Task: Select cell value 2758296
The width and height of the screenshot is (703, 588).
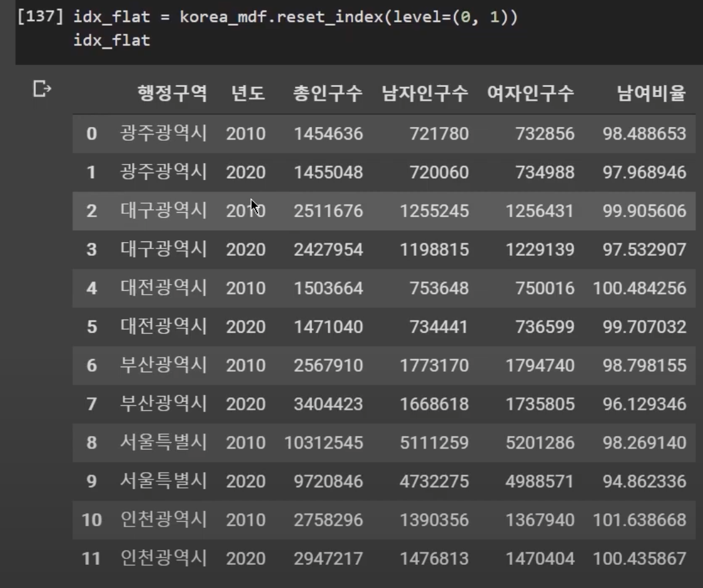Action: click(x=328, y=519)
